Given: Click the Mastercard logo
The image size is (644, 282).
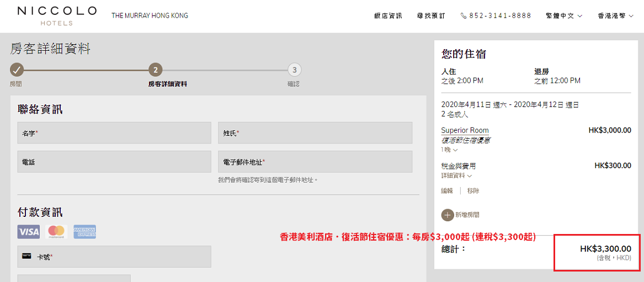Looking at the screenshot, I should tap(57, 232).
